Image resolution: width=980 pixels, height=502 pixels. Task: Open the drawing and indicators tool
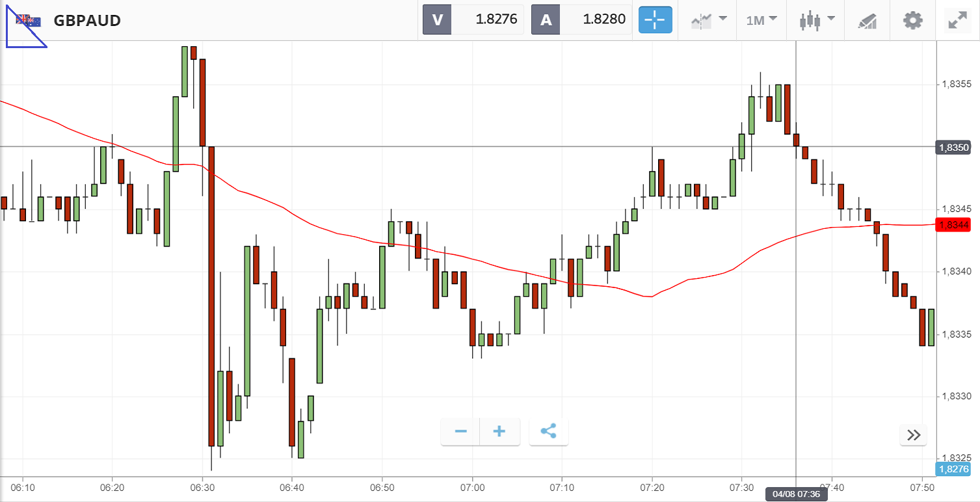tap(867, 20)
